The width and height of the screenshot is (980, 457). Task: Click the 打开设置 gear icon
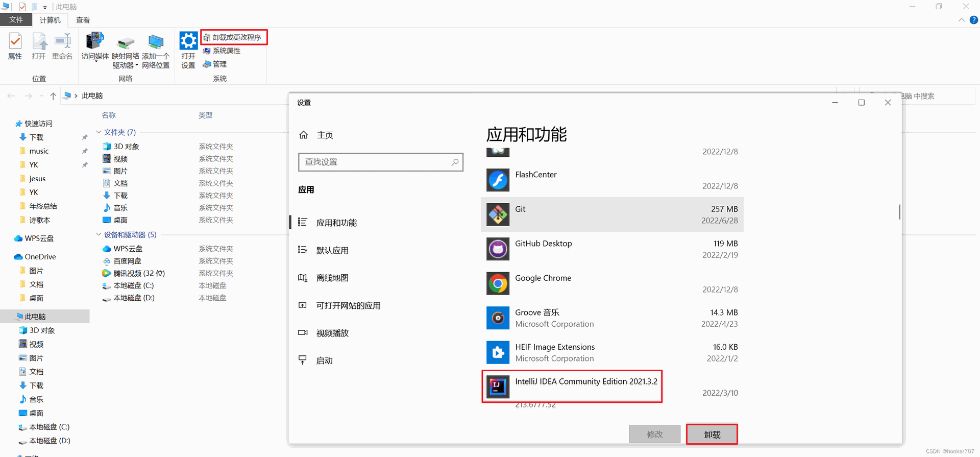coord(188,40)
